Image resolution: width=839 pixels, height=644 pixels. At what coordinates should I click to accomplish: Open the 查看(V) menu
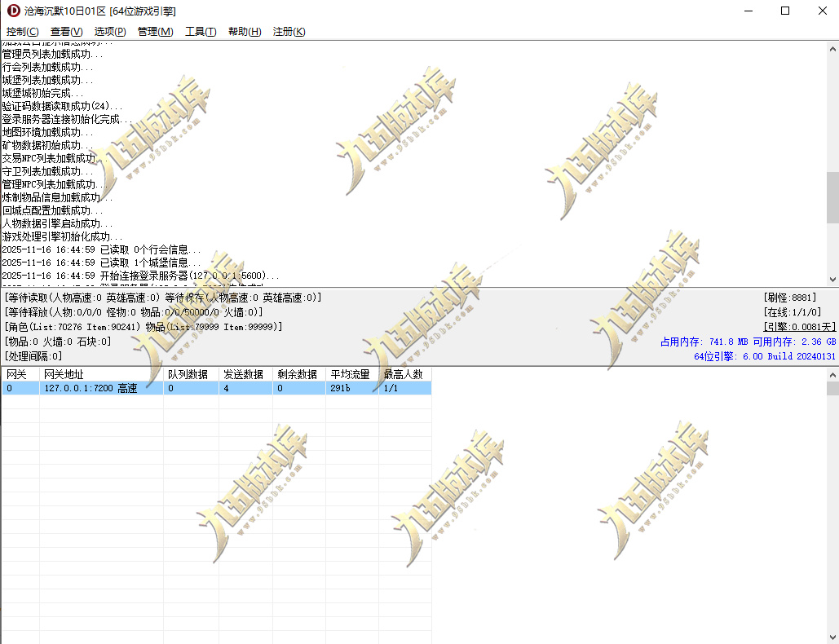[66, 32]
